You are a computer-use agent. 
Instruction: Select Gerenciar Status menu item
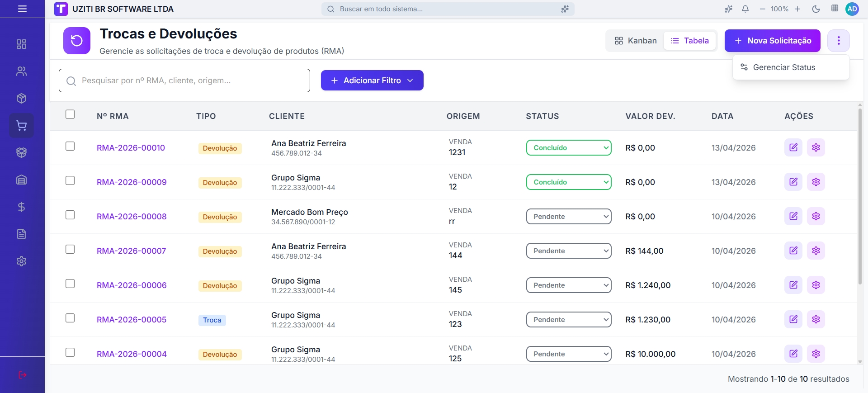point(783,67)
